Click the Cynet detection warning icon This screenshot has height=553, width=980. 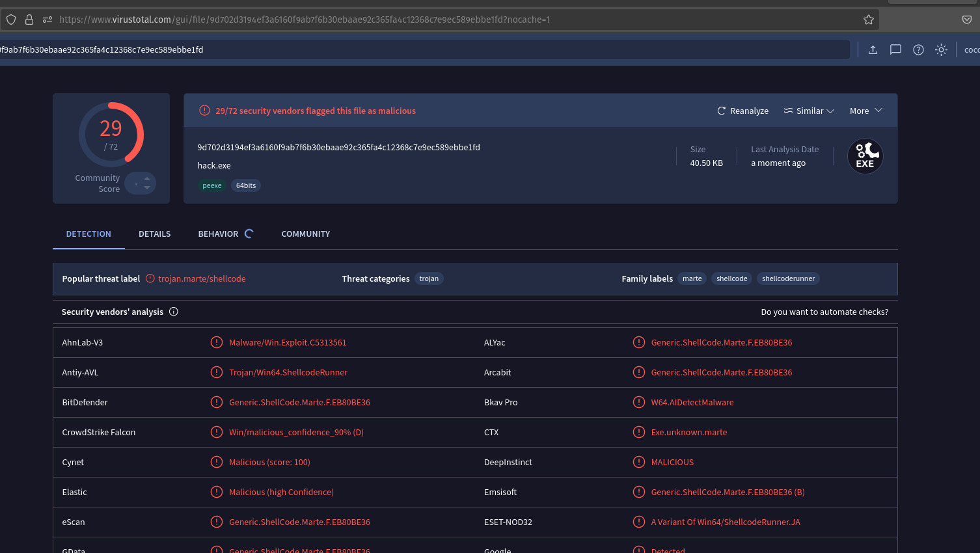[x=217, y=462]
